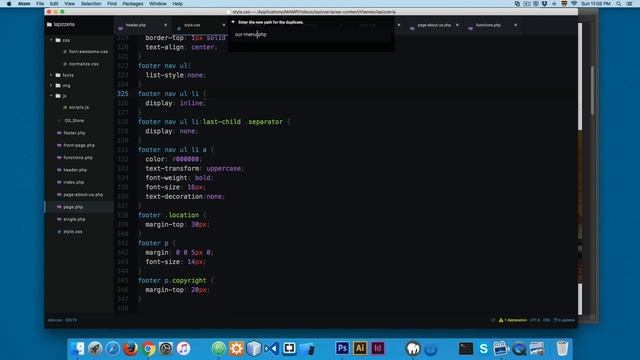Expand the img folder
The width and height of the screenshot is (640, 360).
(x=51, y=86)
